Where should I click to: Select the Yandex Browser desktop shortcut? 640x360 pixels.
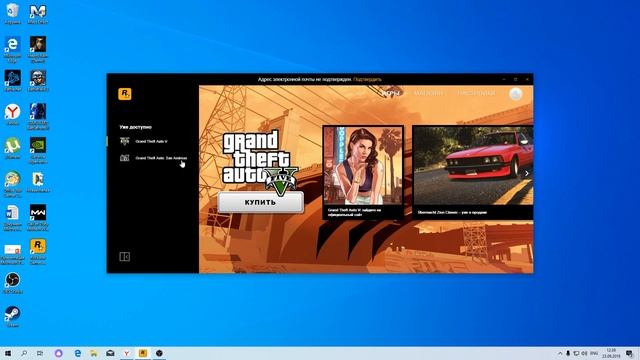point(13,114)
